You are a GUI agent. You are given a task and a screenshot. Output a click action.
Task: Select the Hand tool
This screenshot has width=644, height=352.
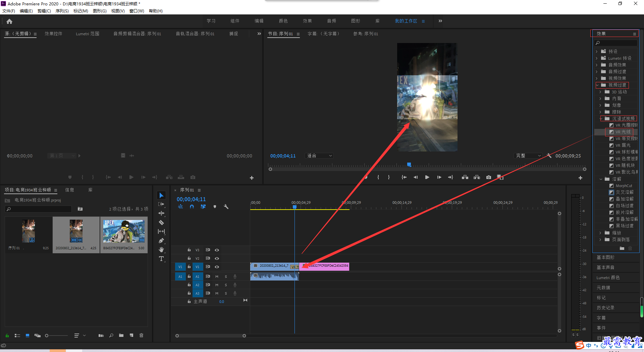pyautogui.click(x=161, y=250)
